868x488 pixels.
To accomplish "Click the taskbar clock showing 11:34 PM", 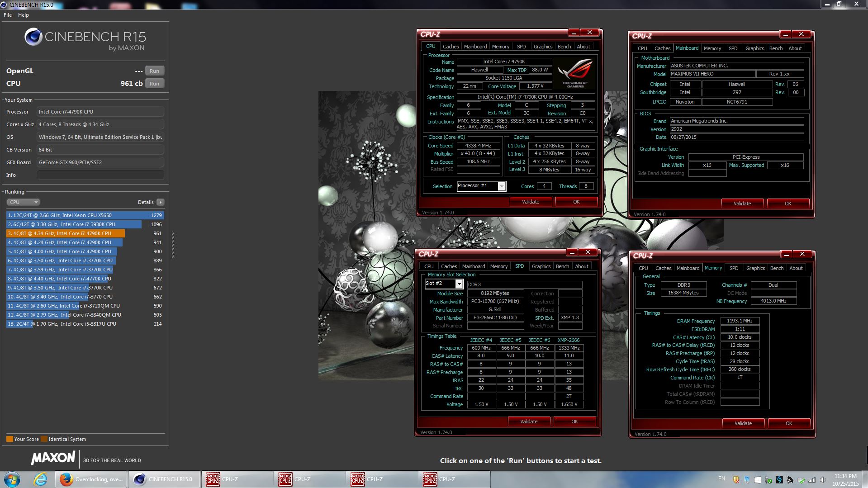I will click(x=845, y=479).
